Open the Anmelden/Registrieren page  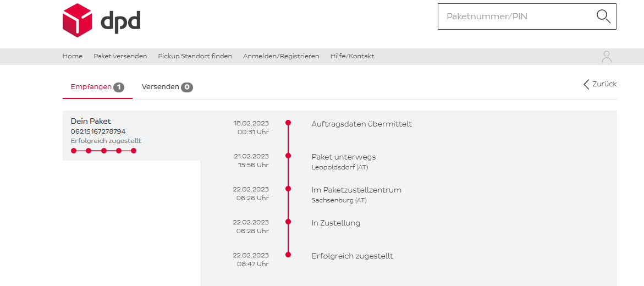pyautogui.click(x=281, y=56)
